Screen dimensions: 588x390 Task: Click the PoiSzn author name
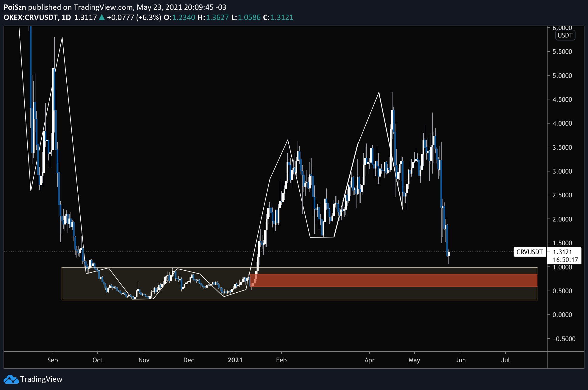(x=15, y=7)
